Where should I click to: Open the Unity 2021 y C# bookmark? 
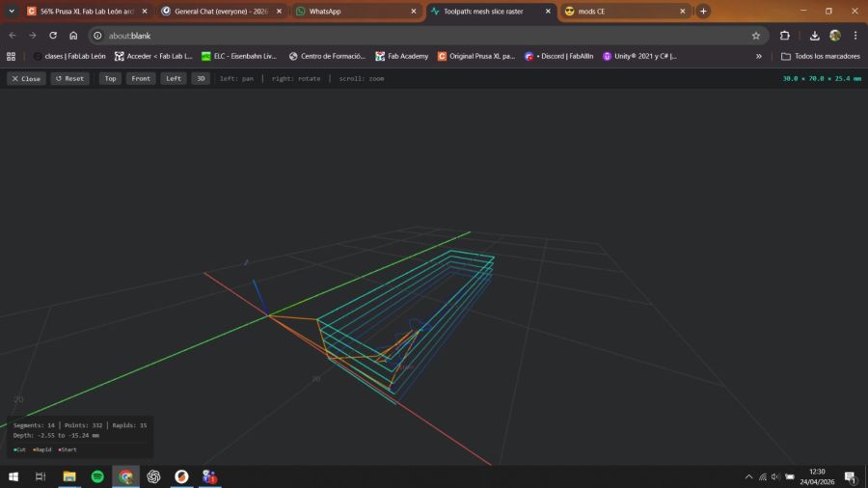[640, 56]
